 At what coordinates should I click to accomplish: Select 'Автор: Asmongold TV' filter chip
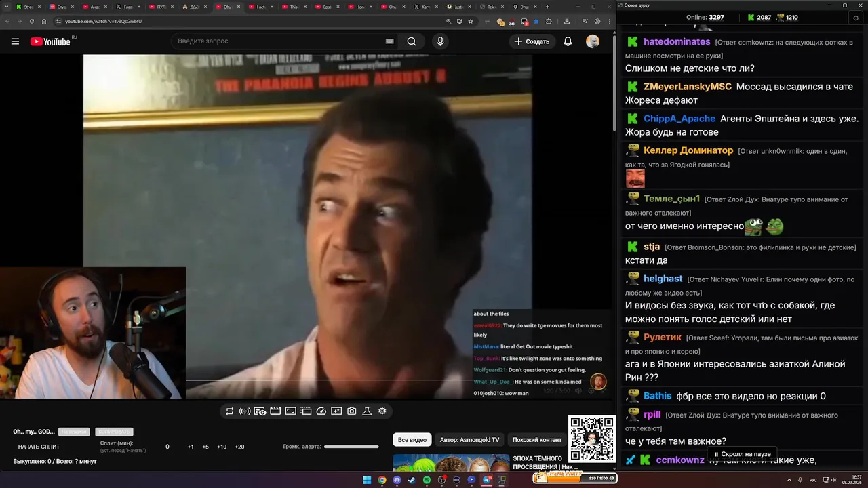469,440
